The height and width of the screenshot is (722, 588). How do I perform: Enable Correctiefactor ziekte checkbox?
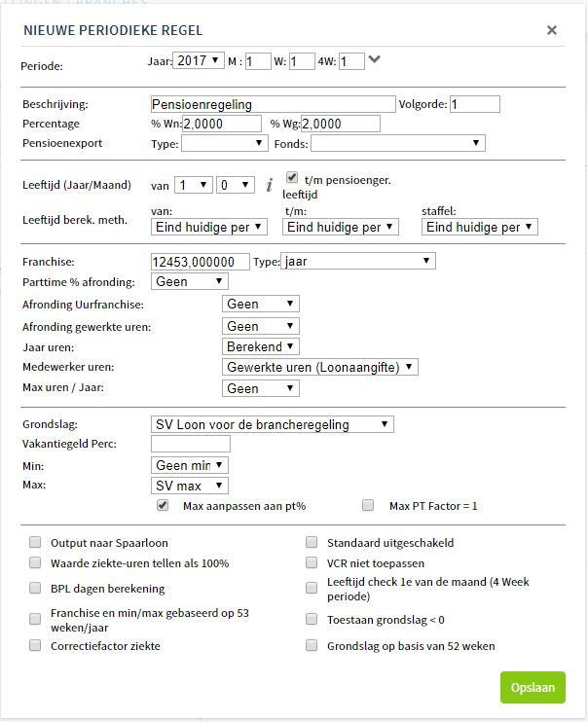[x=35, y=645]
